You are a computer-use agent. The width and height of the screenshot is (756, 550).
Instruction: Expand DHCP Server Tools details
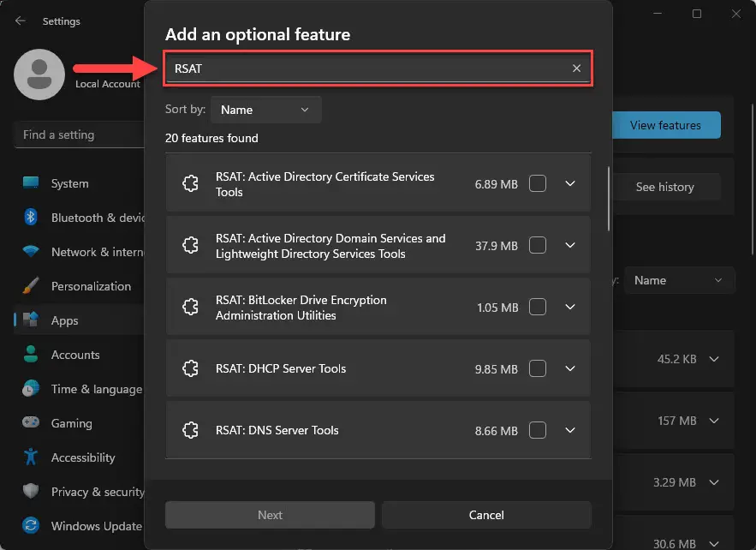pyautogui.click(x=570, y=369)
